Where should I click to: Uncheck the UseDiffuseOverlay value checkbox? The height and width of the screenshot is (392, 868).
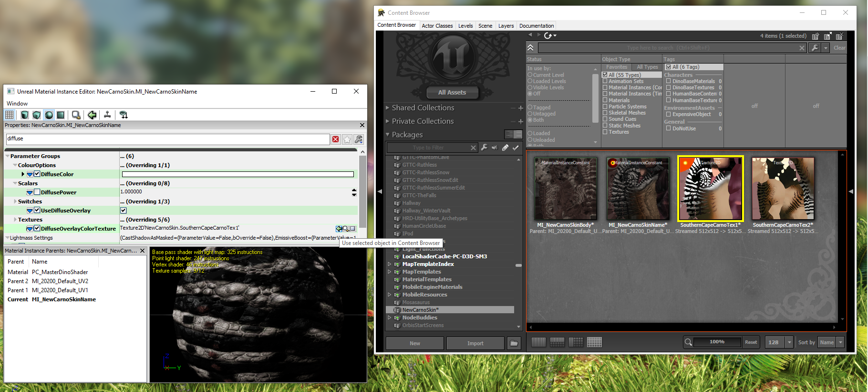pyautogui.click(x=123, y=210)
